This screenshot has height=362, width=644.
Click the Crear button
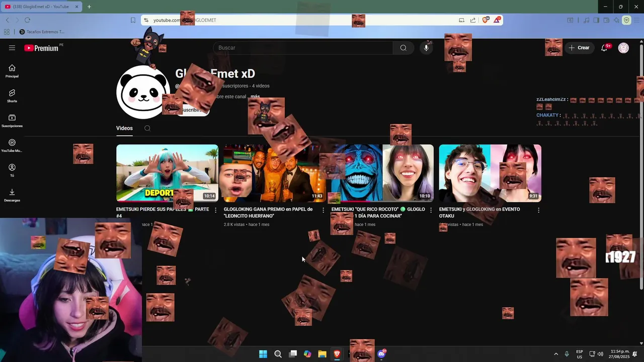tap(579, 48)
